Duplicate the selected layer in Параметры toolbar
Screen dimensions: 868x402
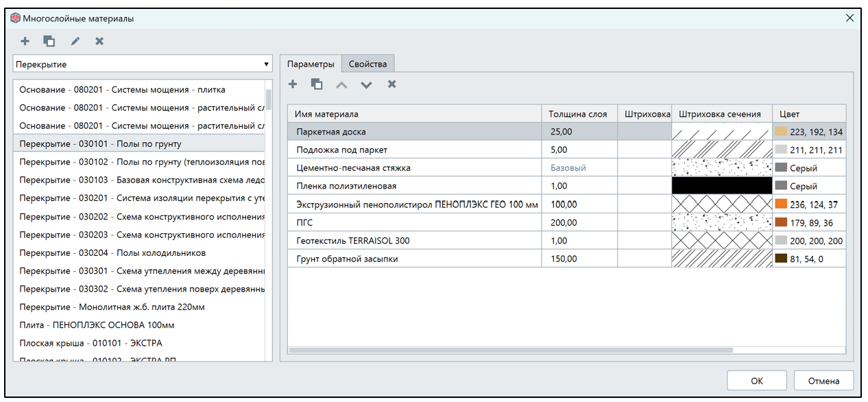pyautogui.click(x=316, y=84)
